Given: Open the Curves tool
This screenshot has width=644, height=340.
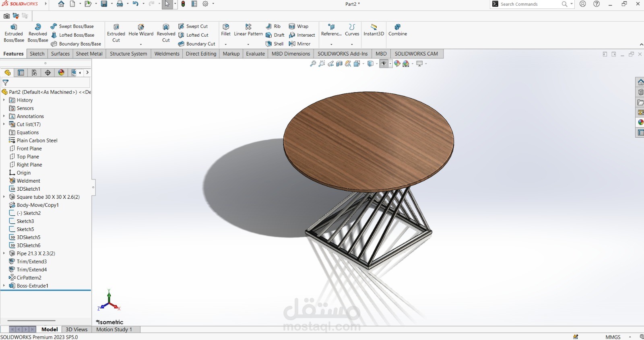Looking at the screenshot, I should [352, 30].
